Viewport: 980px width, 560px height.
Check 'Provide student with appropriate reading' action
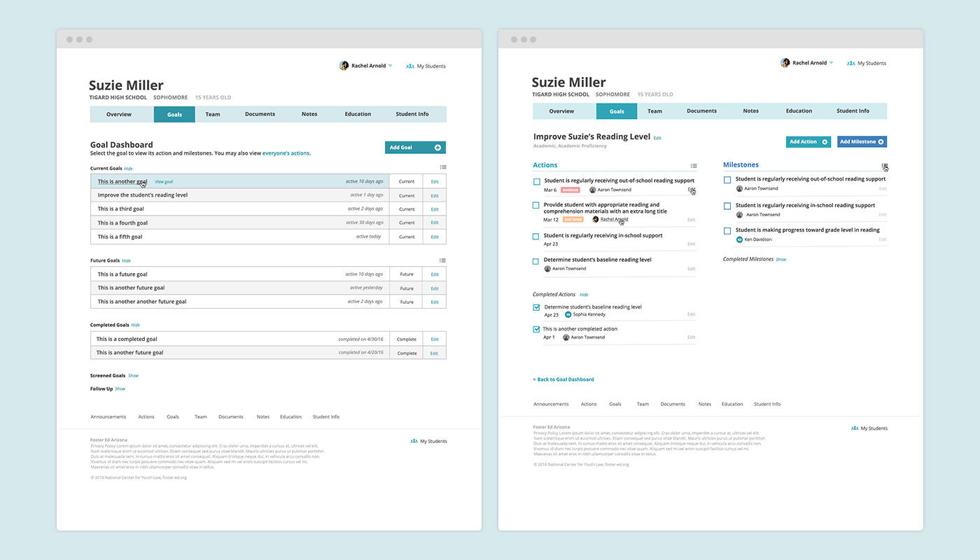[536, 206]
